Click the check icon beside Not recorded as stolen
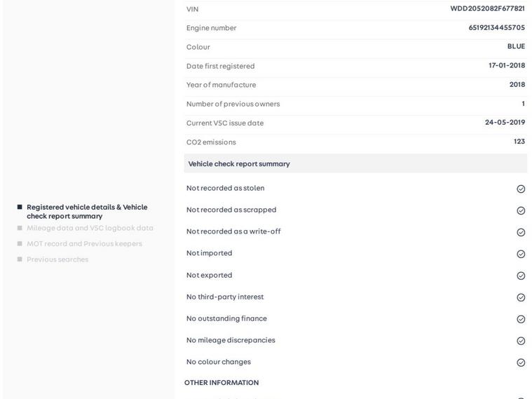Screen dimensions: 532x399 [x=521, y=189]
